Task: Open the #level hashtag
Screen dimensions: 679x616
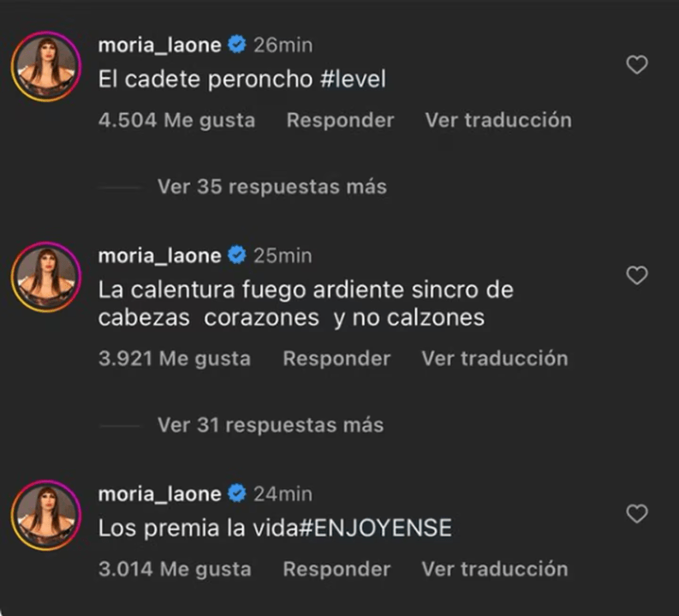Action: 352,80
